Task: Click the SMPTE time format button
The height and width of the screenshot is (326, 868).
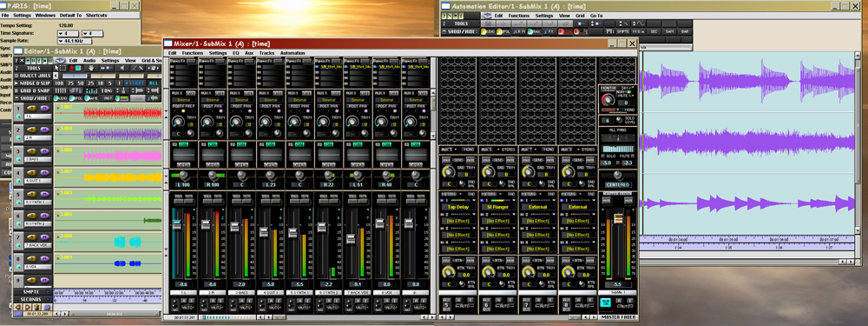Action: click(622, 31)
